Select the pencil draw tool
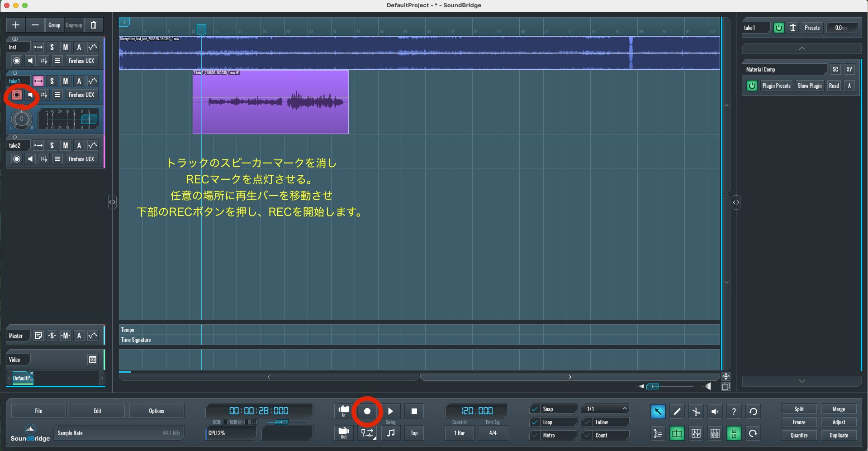868x451 pixels. [x=677, y=411]
